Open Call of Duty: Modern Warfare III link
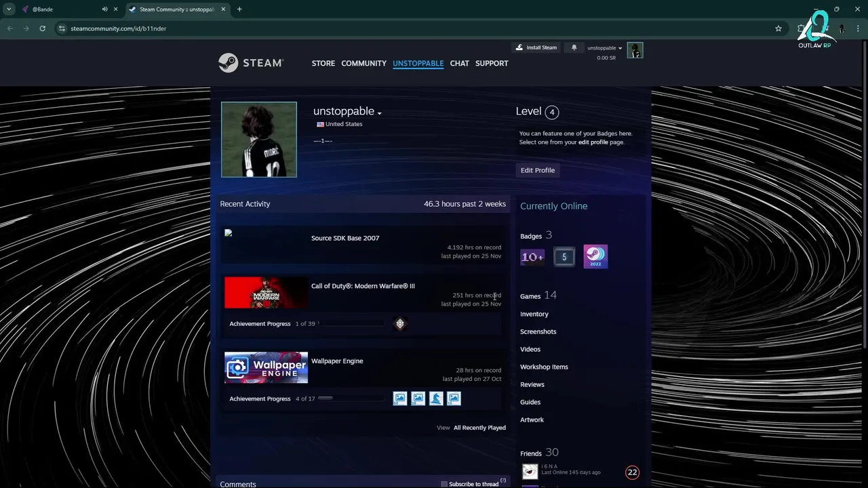 pyautogui.click(x=363, y=286)
